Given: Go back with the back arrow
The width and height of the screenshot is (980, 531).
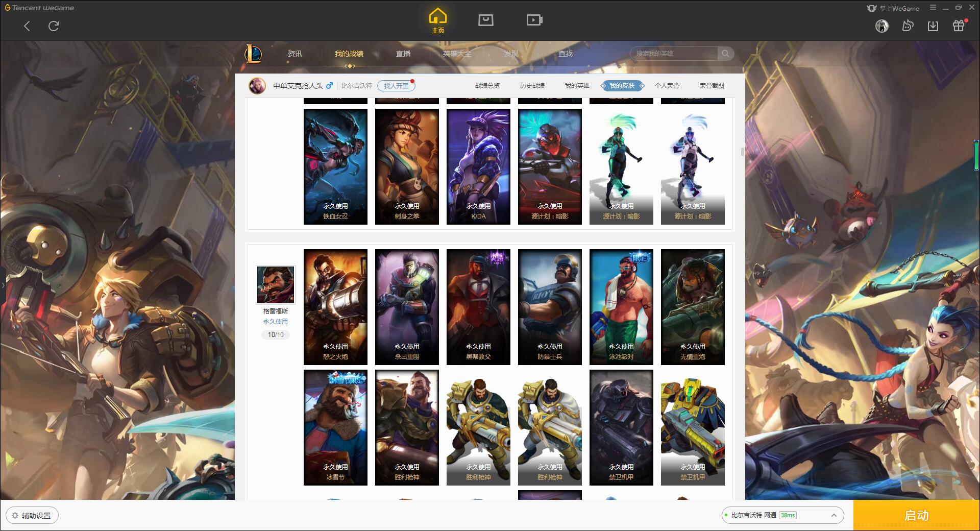Looking at the screenshot, I should click(27, 26).
